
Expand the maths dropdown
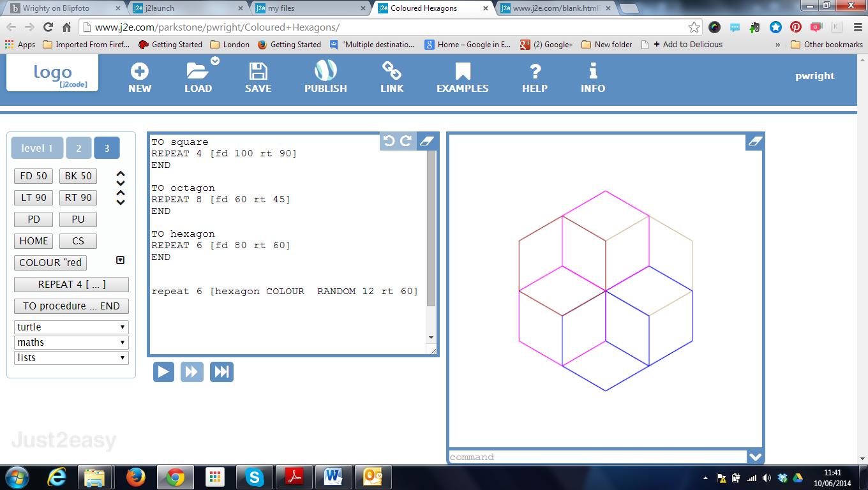coord(71,343)
